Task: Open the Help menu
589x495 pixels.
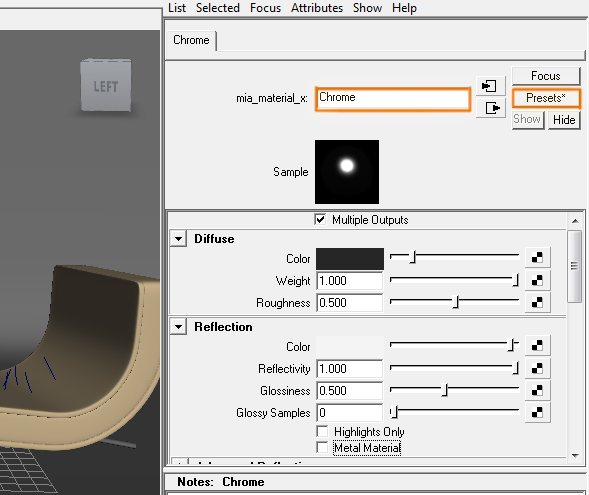Action: 404,8
